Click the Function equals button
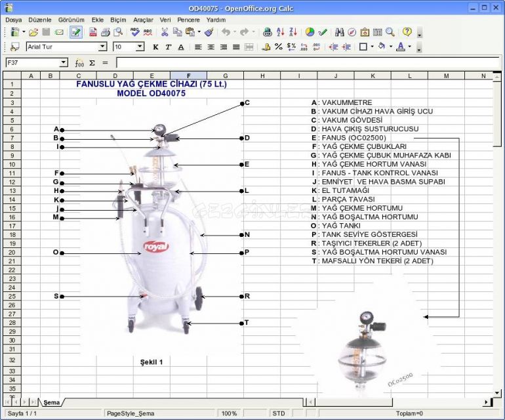The width and height of the screenshot is (505, 420). point(105,63)
